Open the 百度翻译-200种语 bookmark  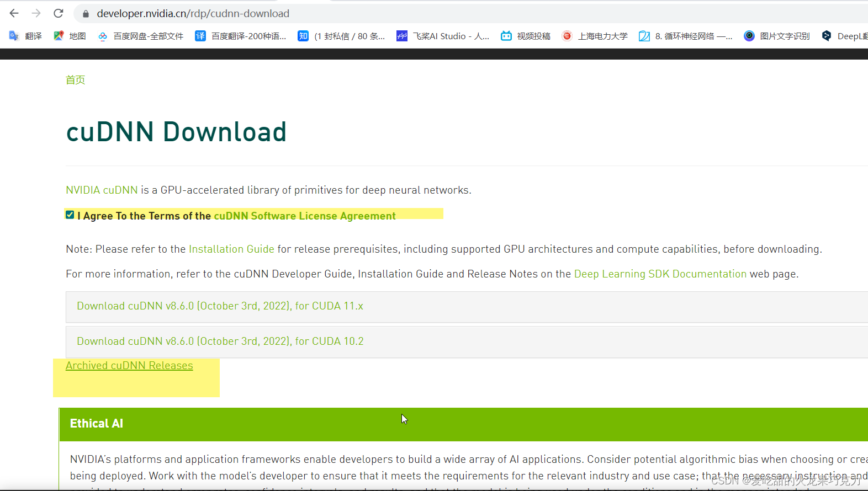point(241,36)
